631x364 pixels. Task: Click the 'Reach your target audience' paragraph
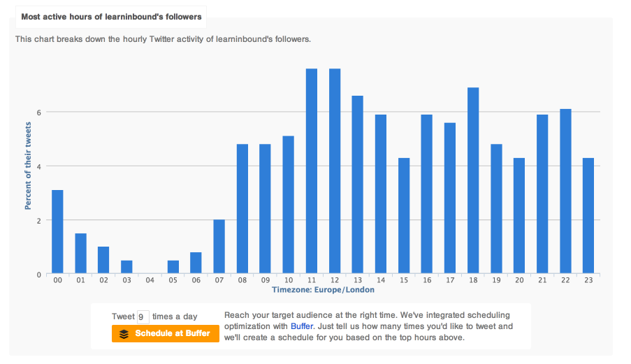tap(368, 326)
